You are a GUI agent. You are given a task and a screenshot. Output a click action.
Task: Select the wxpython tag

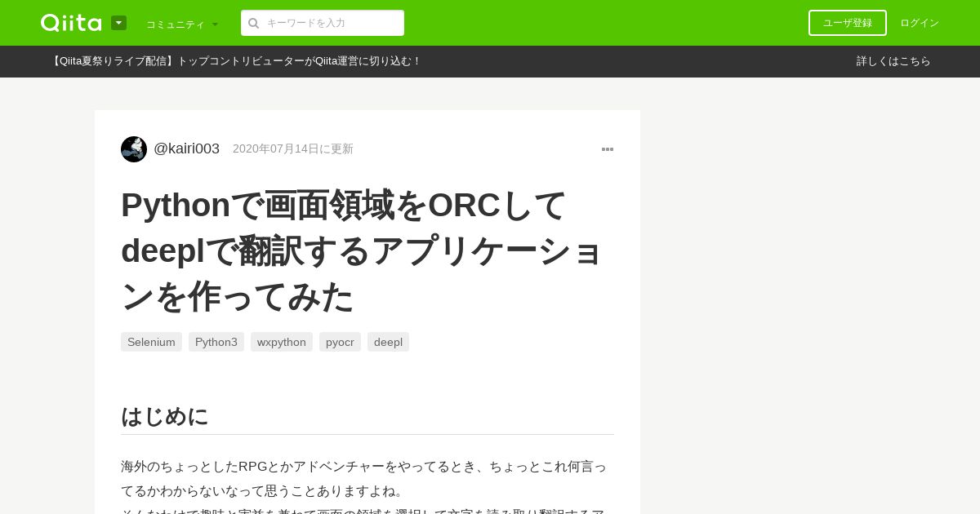pos(282,342)
